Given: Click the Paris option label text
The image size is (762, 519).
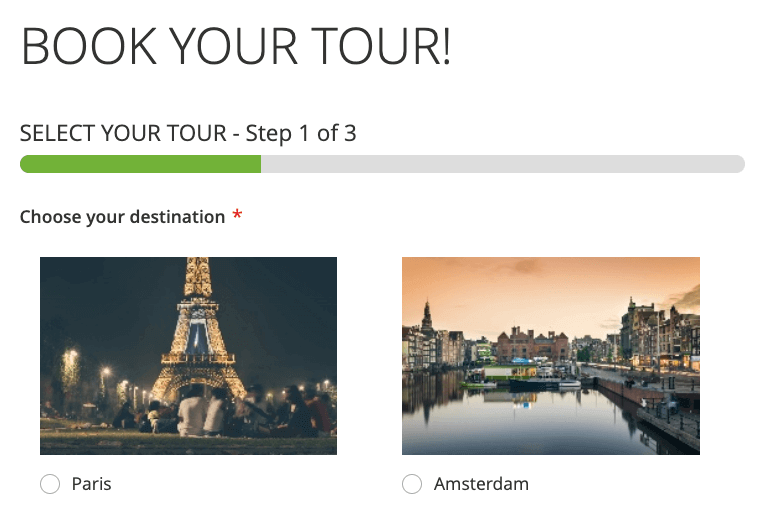Looking at the screenshot, I should click(x=91, y=485).
